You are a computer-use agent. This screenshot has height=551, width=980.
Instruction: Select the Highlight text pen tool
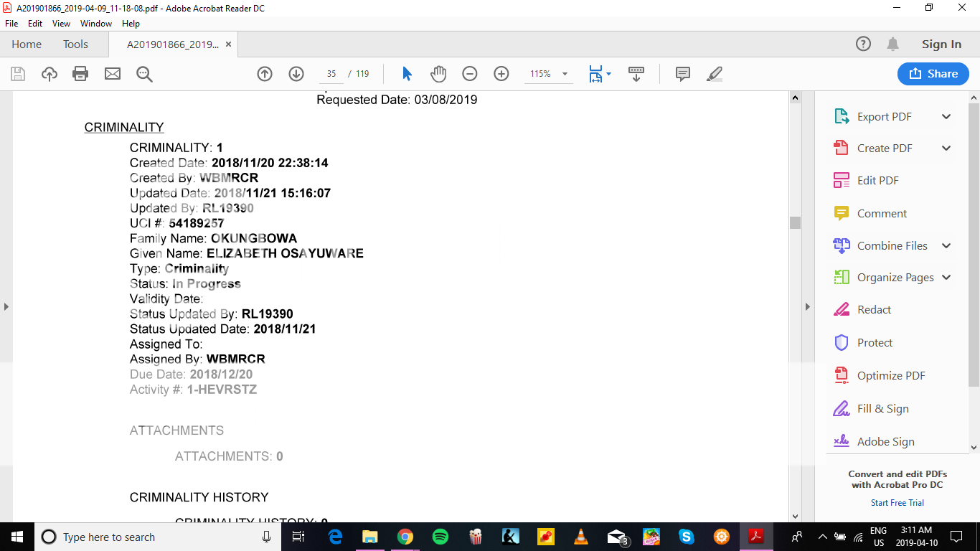(715, 74)
